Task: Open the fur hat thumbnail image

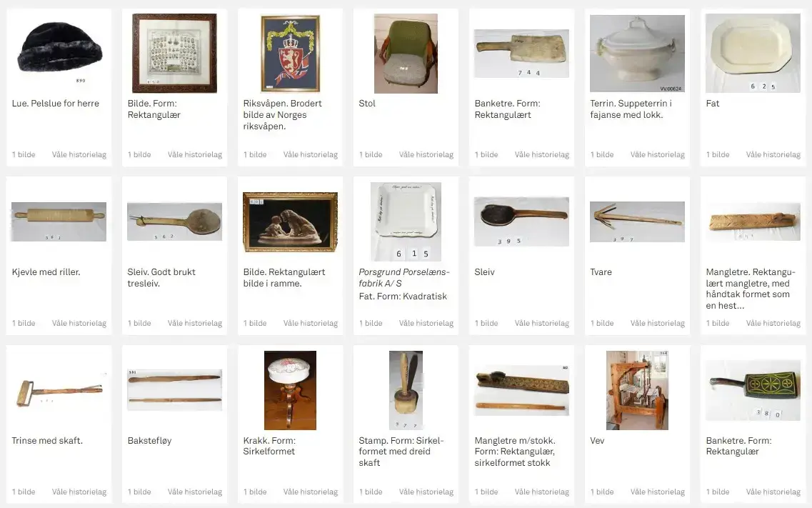Action: 59,52
